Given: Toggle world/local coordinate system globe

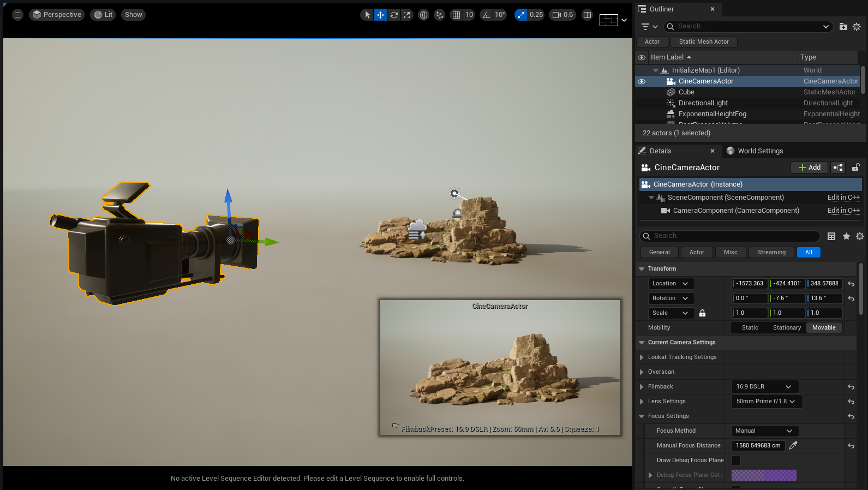Looking at the screenshot, I should [x=423, y=15].
